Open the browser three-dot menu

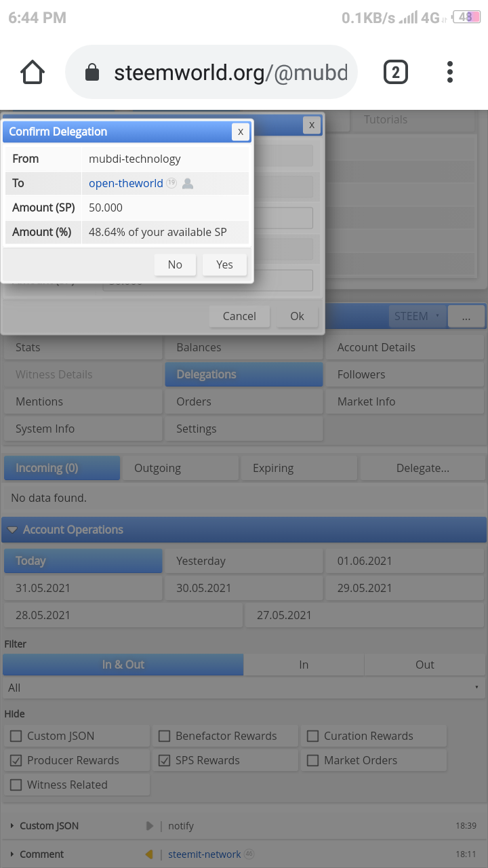[x=450, y=72]
